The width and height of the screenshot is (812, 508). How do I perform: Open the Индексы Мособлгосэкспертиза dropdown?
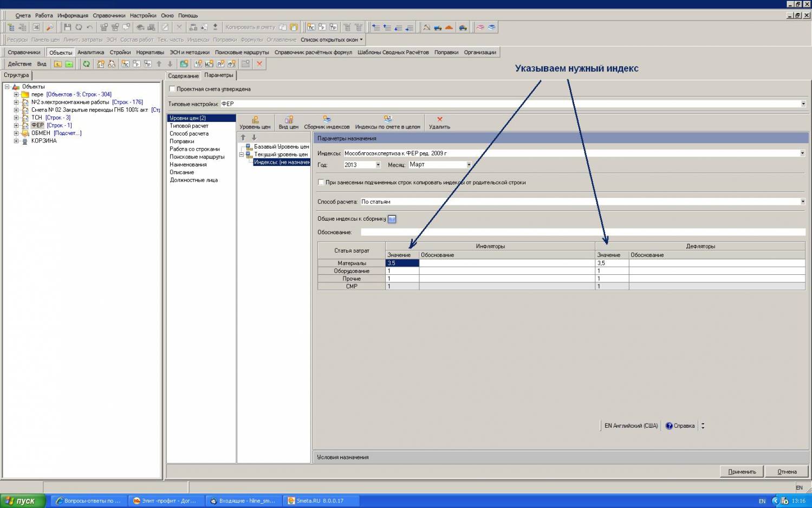point(802,153)
